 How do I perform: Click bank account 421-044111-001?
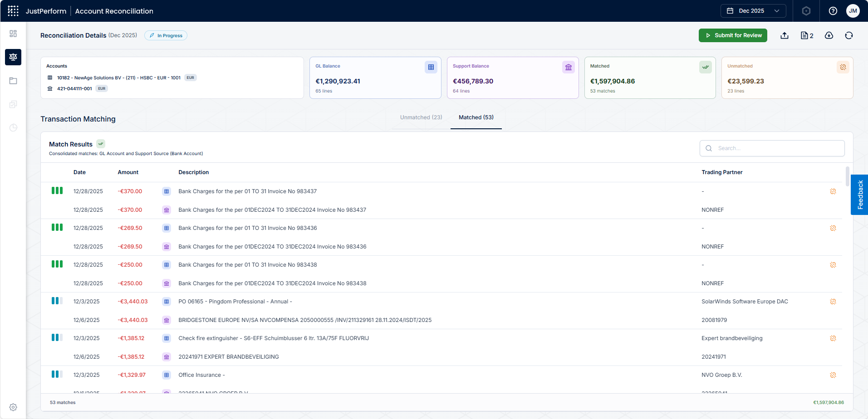(74, 88)
